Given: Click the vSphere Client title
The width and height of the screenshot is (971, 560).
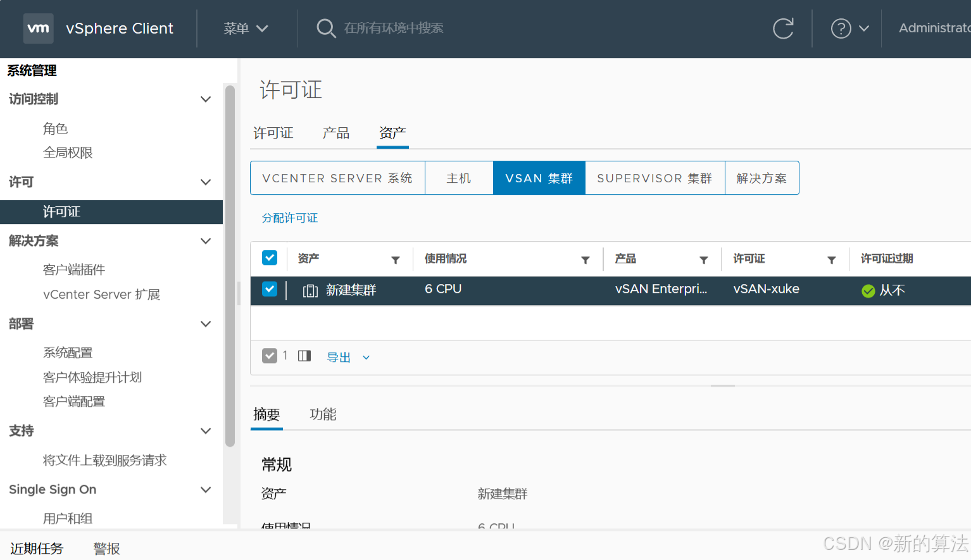Looking at the screenshot, I should coord(120,28).
